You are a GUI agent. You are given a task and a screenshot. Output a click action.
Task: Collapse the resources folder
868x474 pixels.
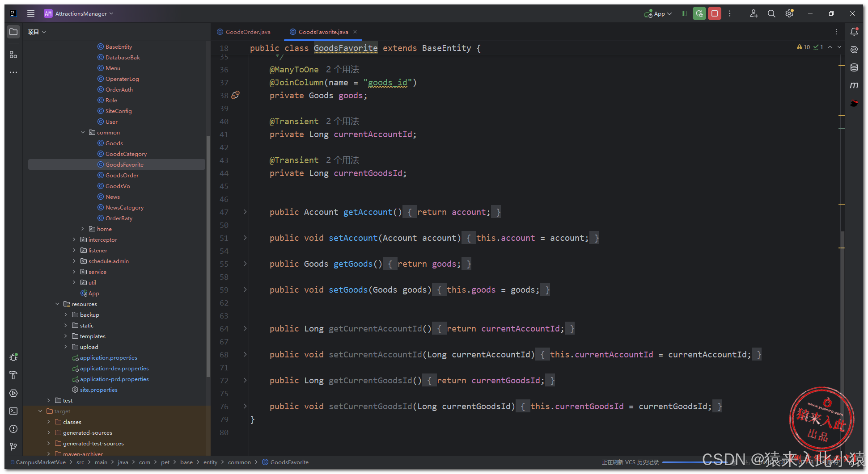coord(57,304)
